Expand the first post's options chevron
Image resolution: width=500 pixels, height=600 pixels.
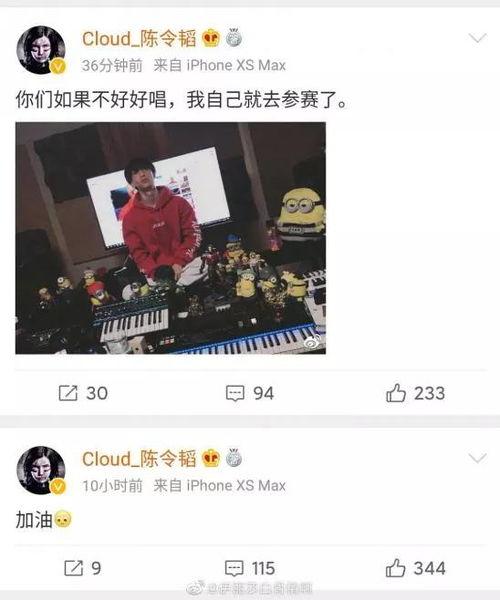pos(477,38)
